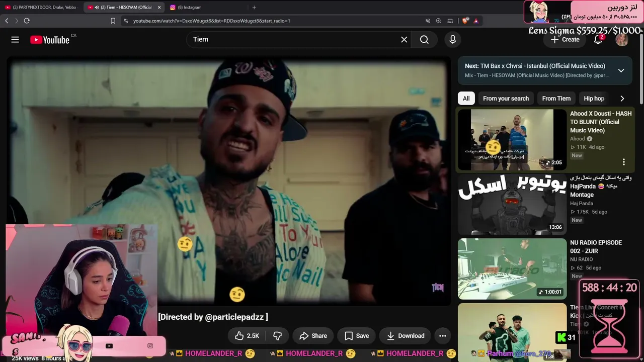Open the HajPanda 13:06 video thumbnail
644x362 pixels.
point(512,205)
